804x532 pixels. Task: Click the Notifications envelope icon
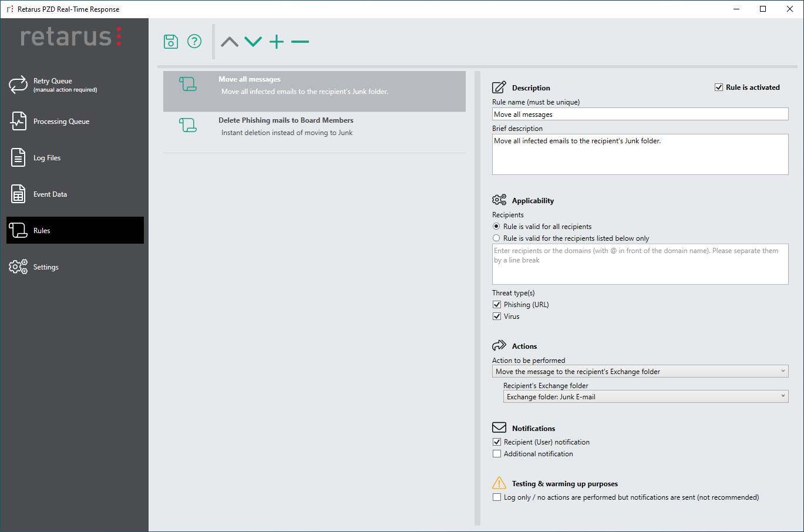tap(499, 427)
